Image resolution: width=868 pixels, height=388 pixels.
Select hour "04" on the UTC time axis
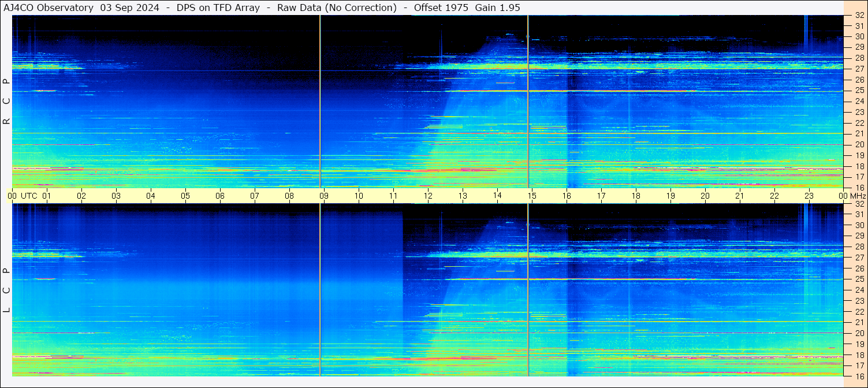click(x=151, y=196)
